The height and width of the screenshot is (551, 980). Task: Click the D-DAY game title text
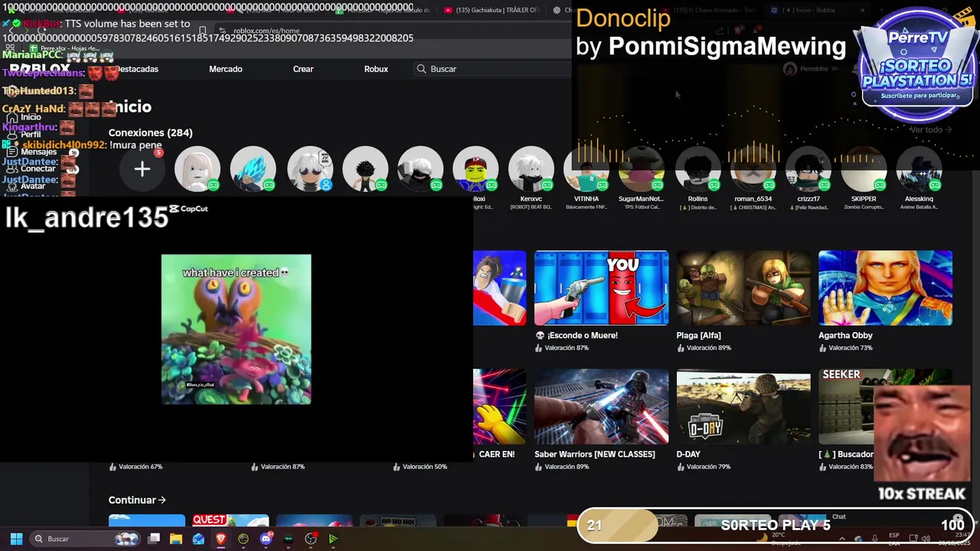pos(688,455)
